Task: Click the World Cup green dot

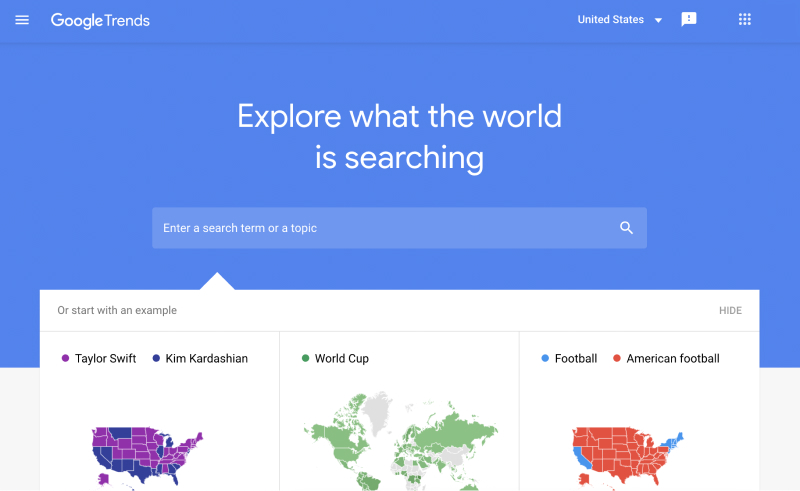Action: 305,359
